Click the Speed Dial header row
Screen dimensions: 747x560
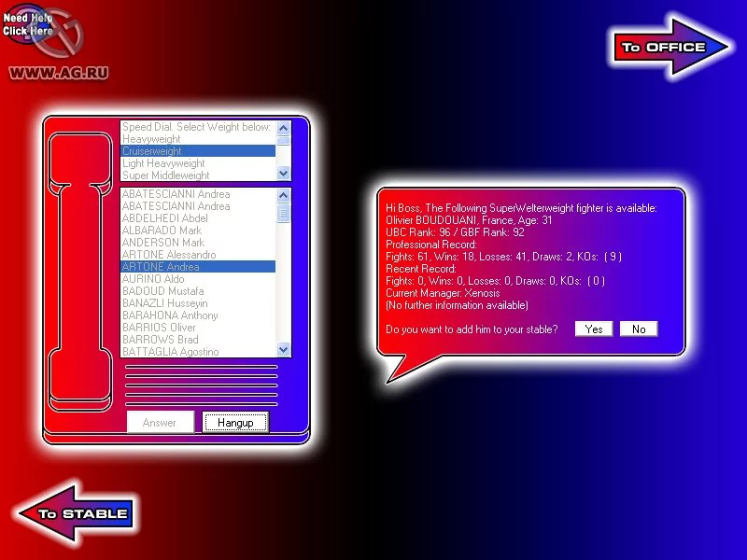coord(198,127)
